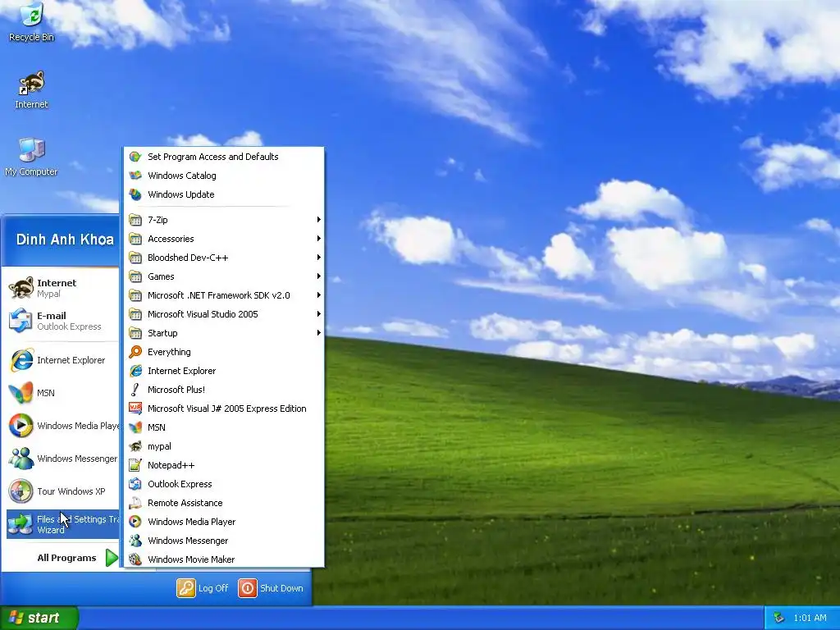Screen dimensions: 840x630
Task: Click the Dinh Anh Khoa user name
Action: coord(65,240)
